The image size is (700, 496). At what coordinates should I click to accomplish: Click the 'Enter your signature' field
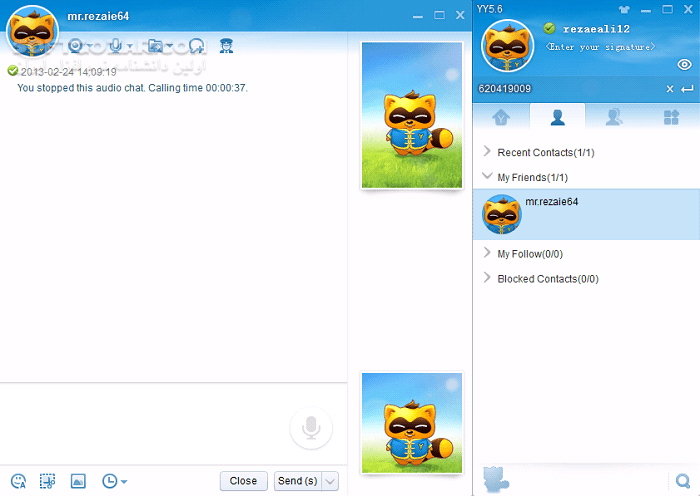(600, 47)
